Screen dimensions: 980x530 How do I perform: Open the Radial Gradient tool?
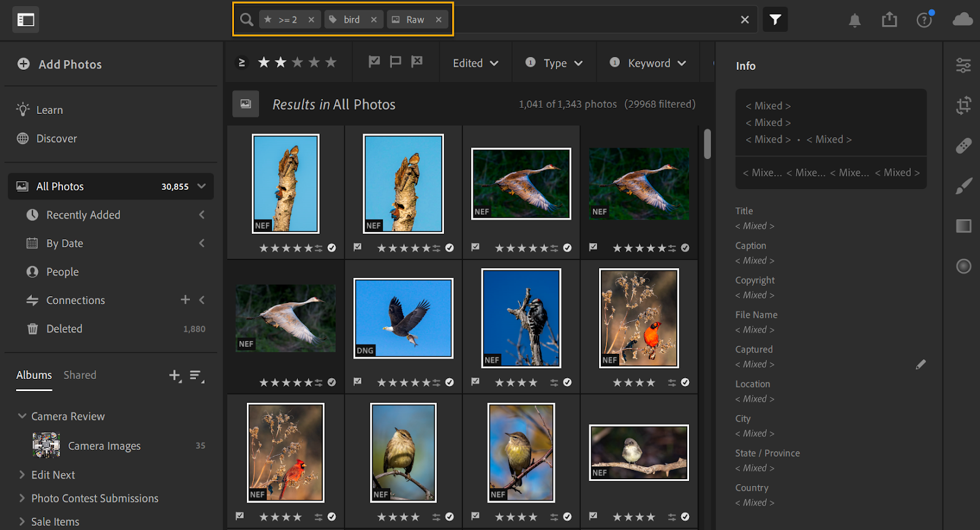[x=963, y=266]
